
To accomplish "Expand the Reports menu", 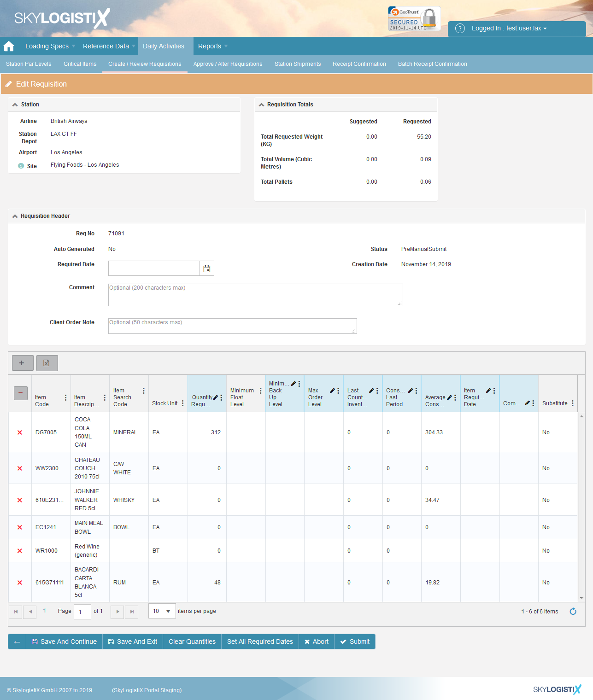I will 213,46.
